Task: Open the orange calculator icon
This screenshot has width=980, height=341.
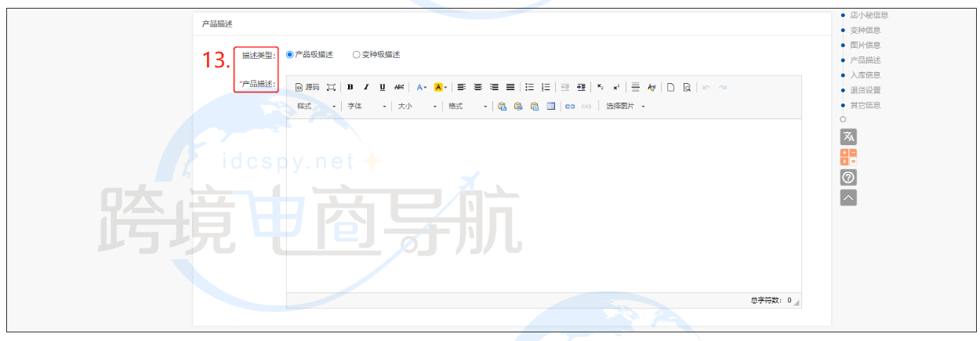Action: point(848,157)
